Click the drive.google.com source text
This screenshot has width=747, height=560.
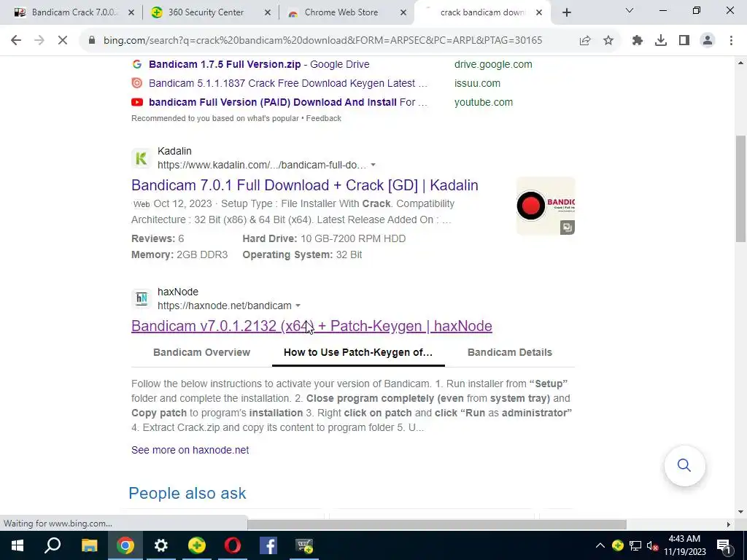(x=493, y=64)
